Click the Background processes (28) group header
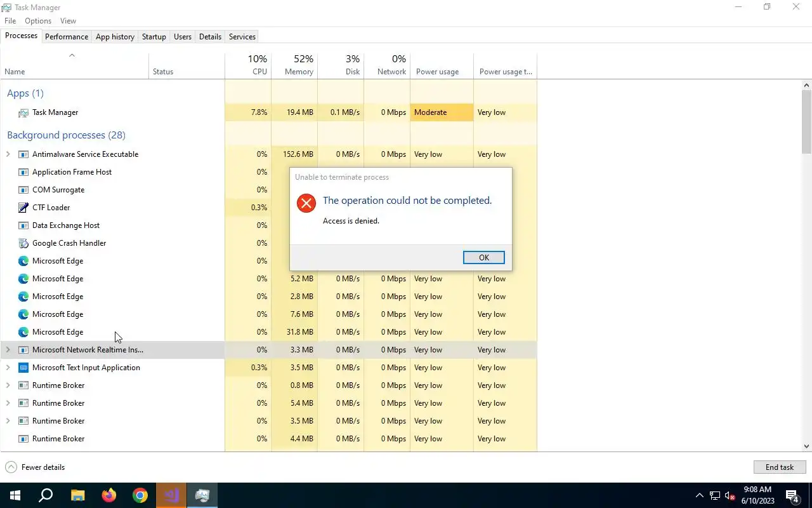 66,135
